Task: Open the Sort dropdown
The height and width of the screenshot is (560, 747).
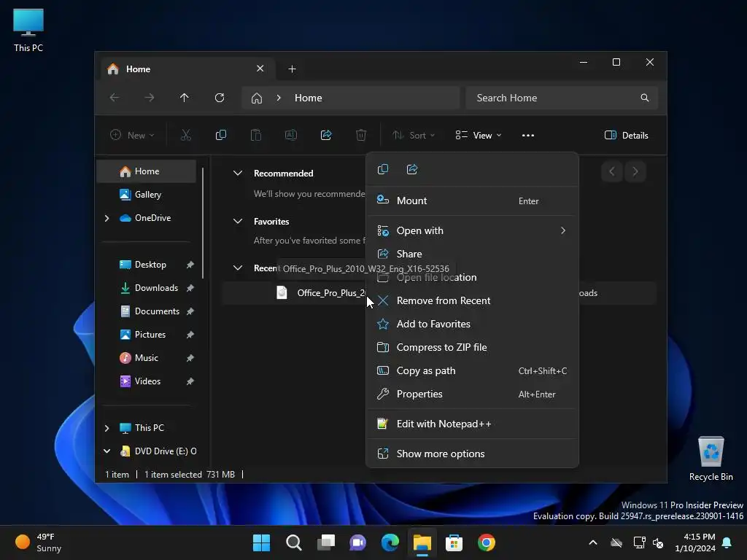Action: (x=413, y=135)
